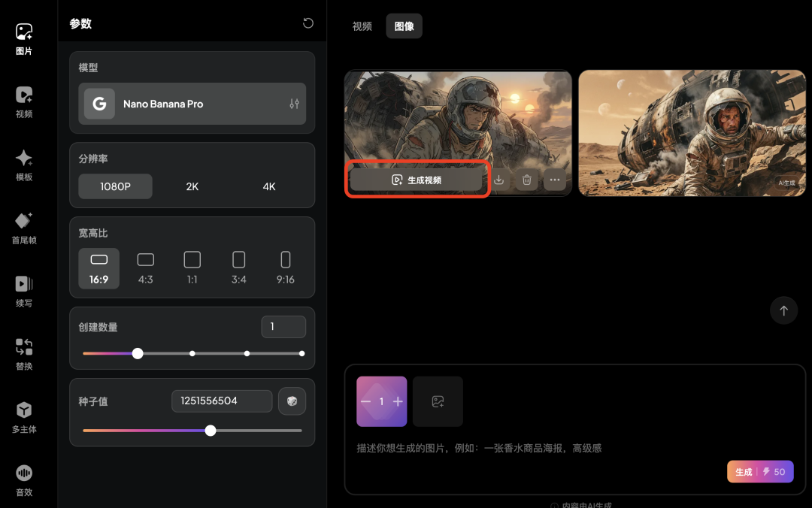
Task: Choose the 9:16 aspect ratio
Action: click(286, 268)
